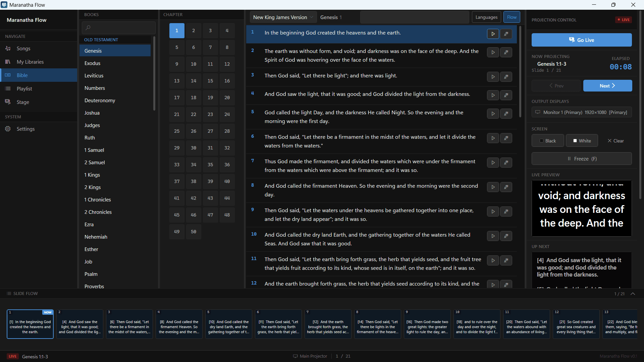Choose chapter 27 in chapter grid
This screenshot has width=644, height=362.
(x=210, y=131)
